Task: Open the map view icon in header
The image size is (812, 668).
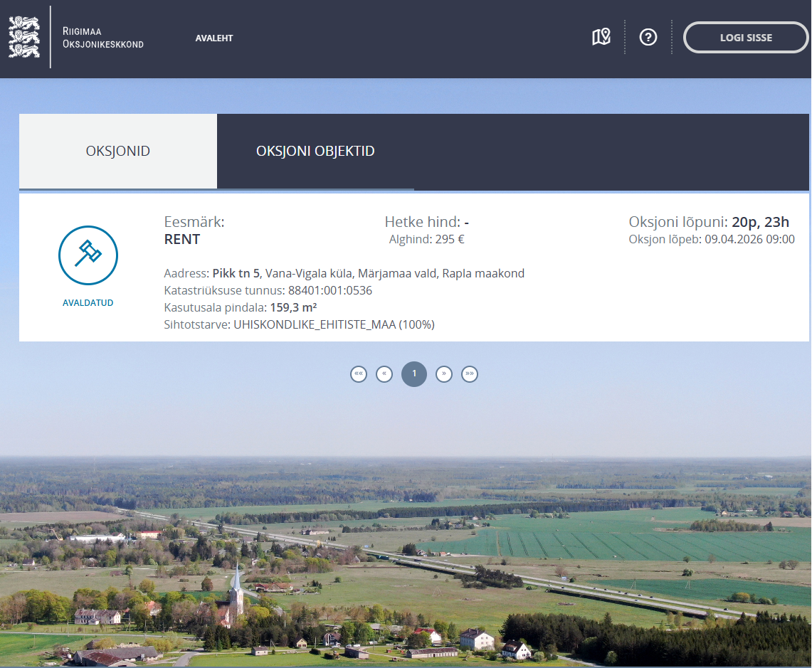Action: (x=601, y=37)
